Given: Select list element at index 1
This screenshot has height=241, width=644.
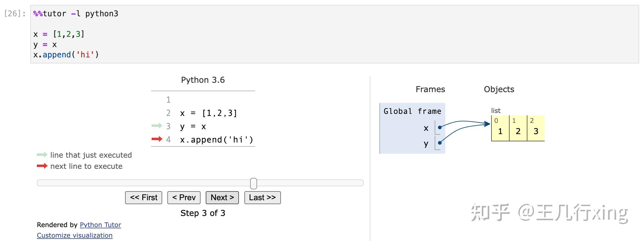Looking at the screenshot, I should (x=518, y=128).
